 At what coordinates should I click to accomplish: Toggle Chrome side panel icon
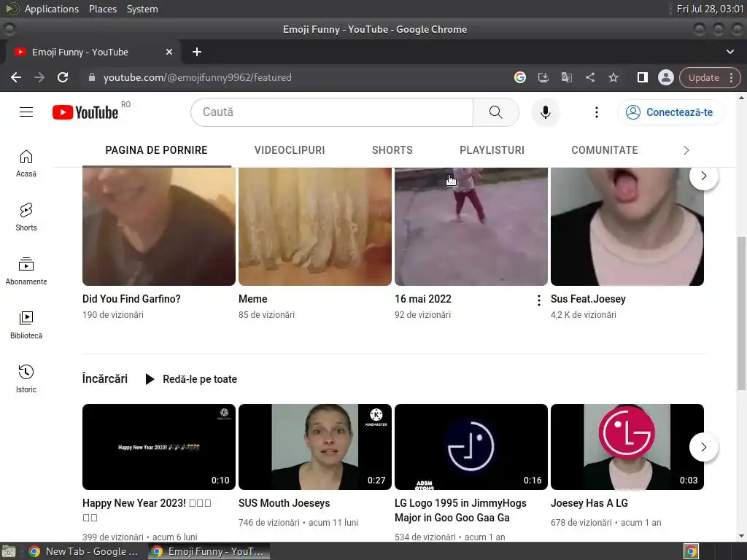click(x=642, y=77)
